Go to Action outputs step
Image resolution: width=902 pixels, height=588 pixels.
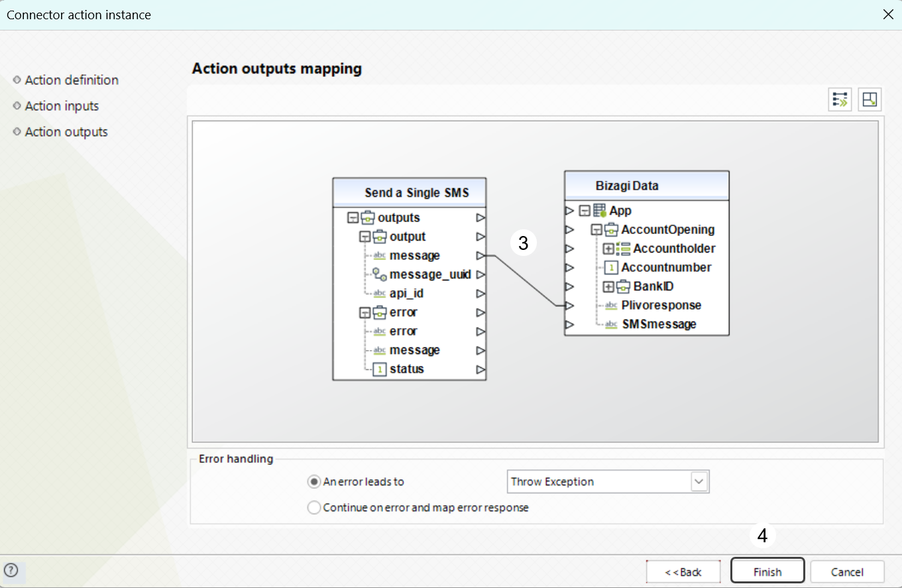(x=66, y=132)
